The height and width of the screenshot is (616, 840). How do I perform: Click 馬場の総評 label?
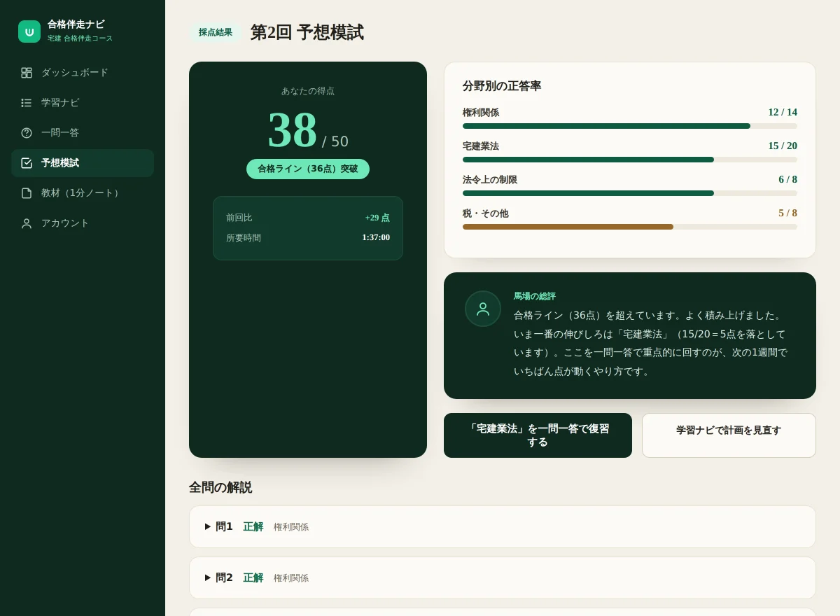(535, 296)
